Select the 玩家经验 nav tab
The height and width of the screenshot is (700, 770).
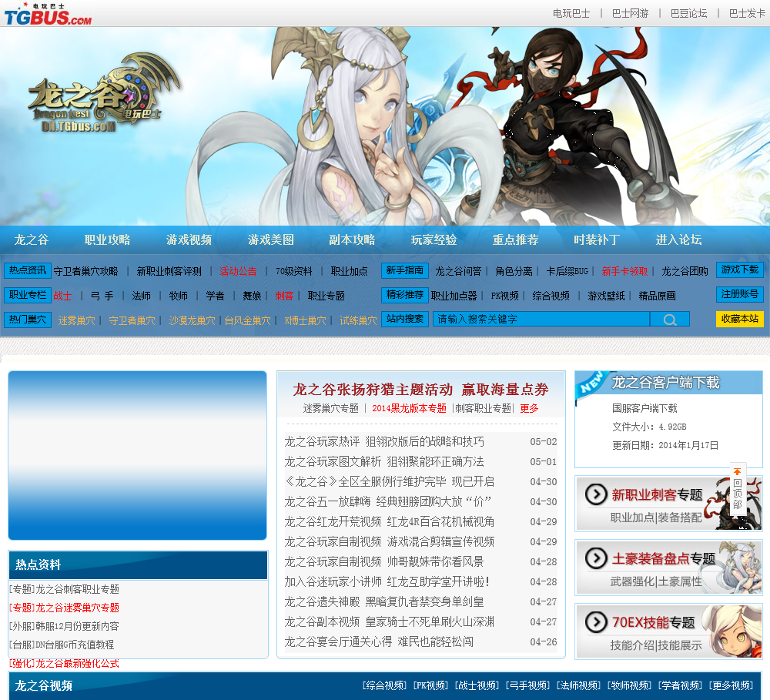pyautogui.click(x=434, y=239)
